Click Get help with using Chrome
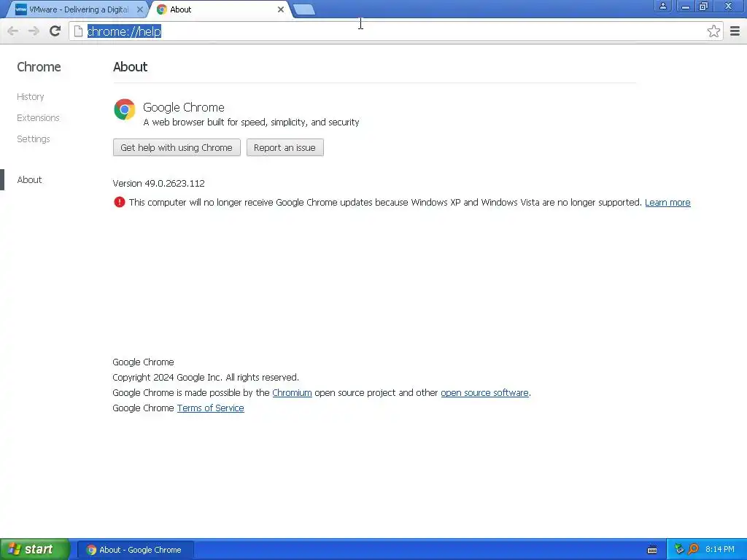The width and height of the screenshot is (747, 560). [177, 147]
